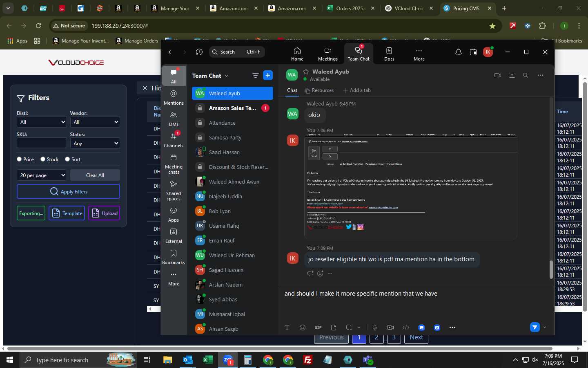588x368 pixels.
Task: Open Docs in Zoom top bar
Action: (389, 54)
